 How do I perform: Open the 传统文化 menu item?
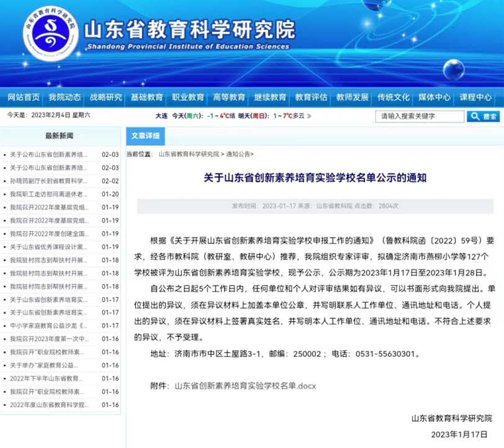394,97
